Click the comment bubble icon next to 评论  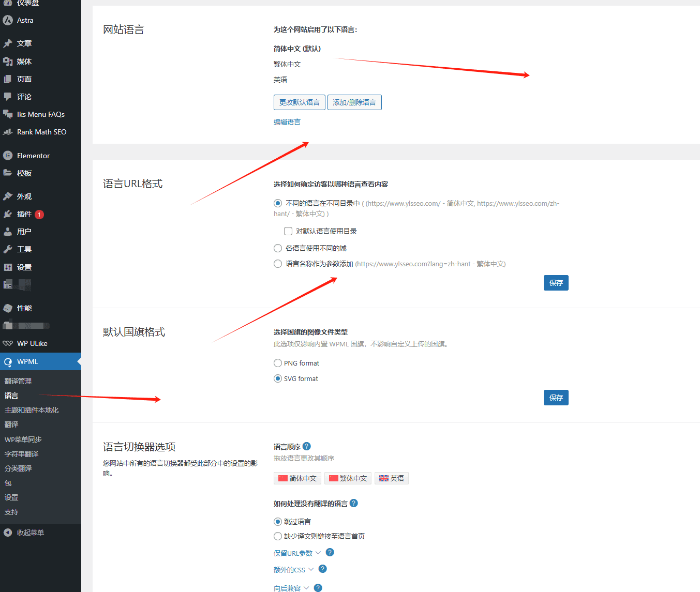tap(8, 97)
